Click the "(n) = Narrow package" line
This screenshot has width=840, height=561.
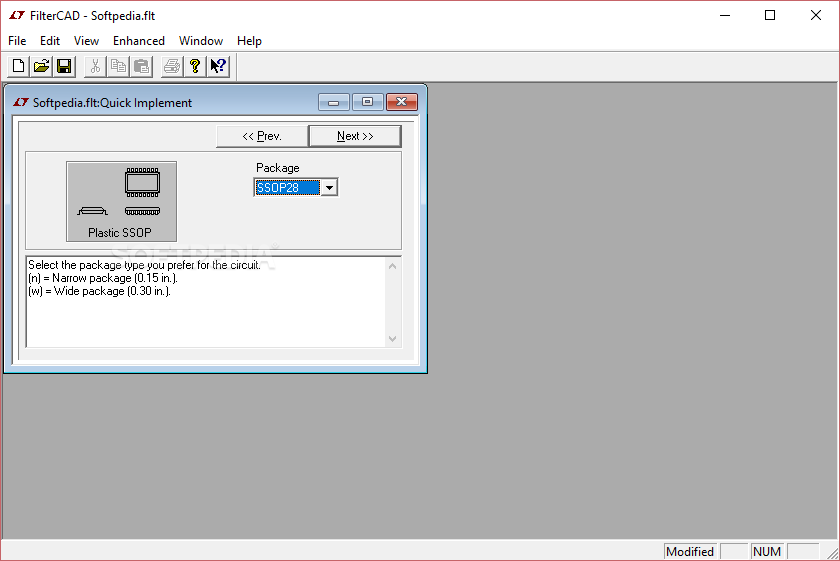(x=102, y=278)
